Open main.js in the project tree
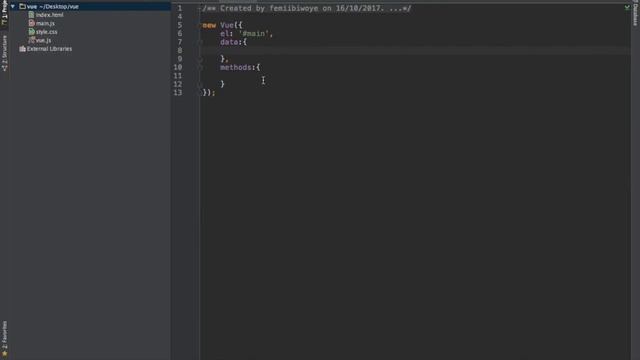The width and height of the screenshot is (640, 360). tap(45, 23)
